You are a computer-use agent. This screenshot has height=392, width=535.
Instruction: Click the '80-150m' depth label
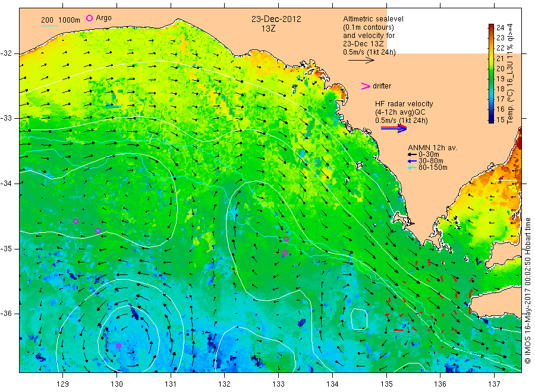[433, 167]
